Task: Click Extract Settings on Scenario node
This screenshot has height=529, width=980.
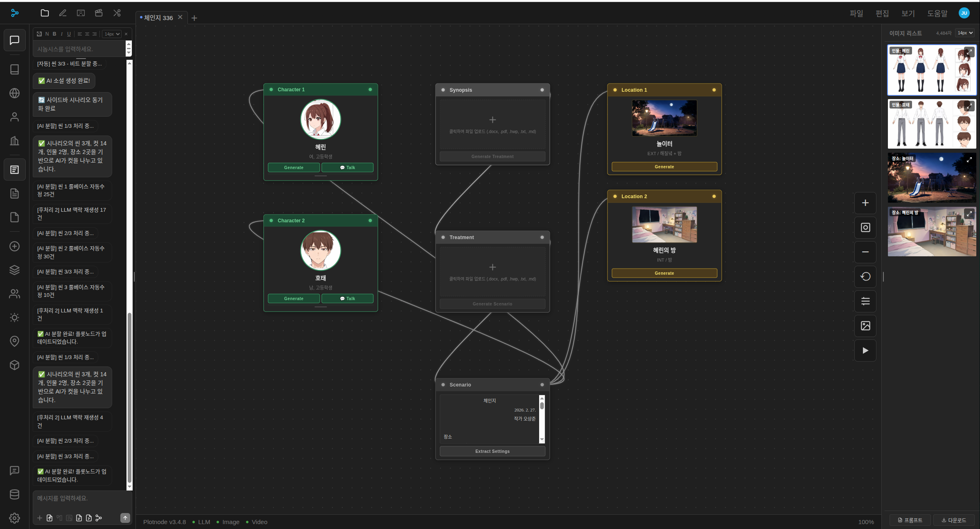Action: click(x=492, y=451)
